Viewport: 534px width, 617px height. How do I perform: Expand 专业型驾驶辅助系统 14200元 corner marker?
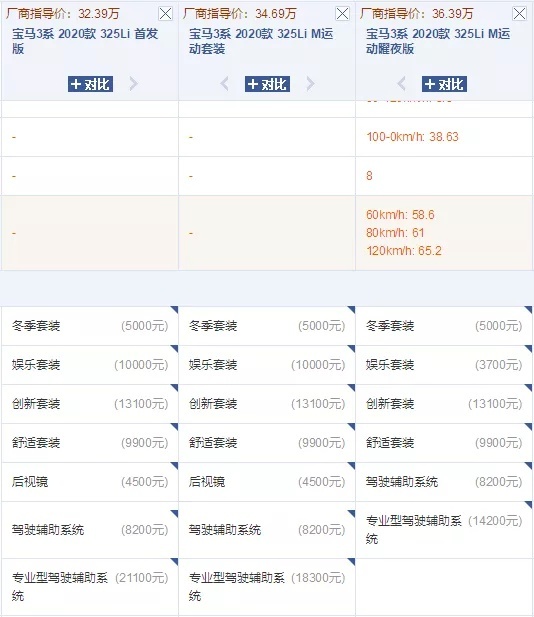tap(529, 504)
